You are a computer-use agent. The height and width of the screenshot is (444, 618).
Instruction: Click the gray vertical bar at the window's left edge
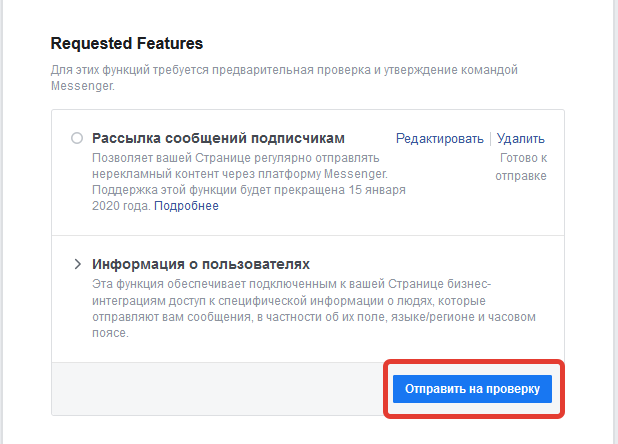(2, 222)
